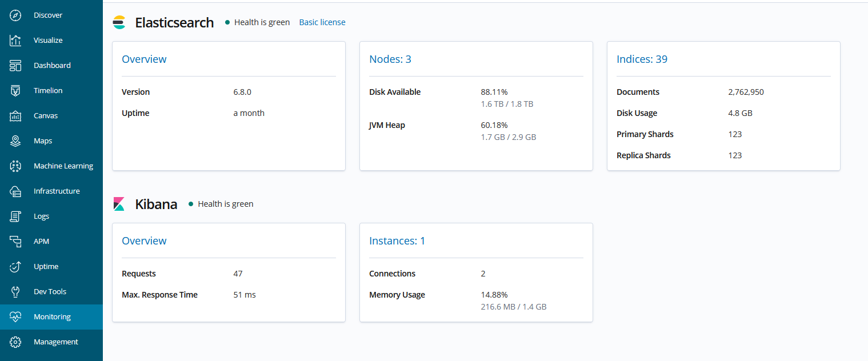Click Max. Response Time value 51 ms
This screenshot has height=361, width=868.
(245, 295)
